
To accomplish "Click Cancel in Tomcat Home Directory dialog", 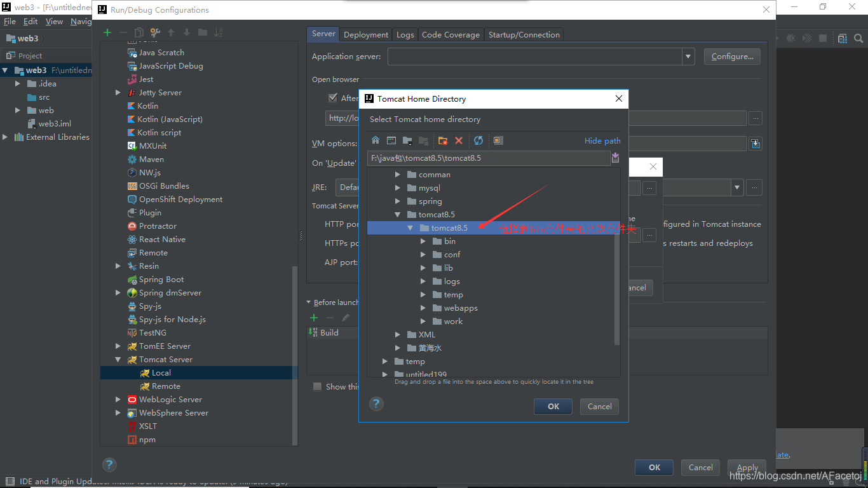I will 600,407.
